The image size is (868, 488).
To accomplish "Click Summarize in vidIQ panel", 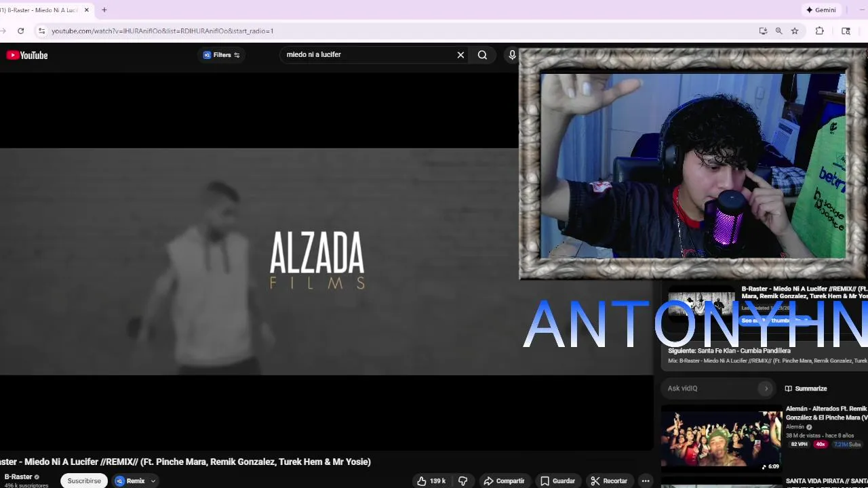I will 806,388.
